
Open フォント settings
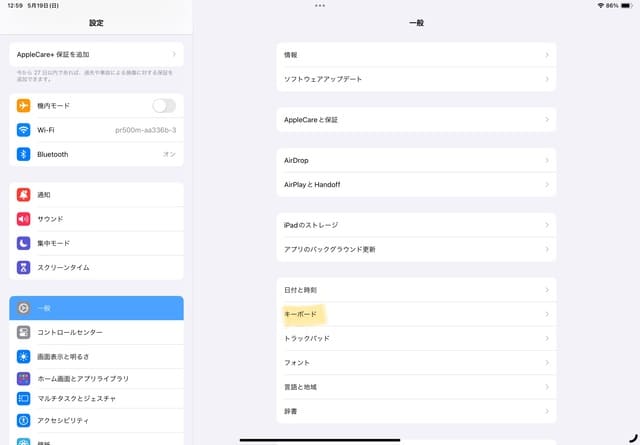(x=416, y=363)
